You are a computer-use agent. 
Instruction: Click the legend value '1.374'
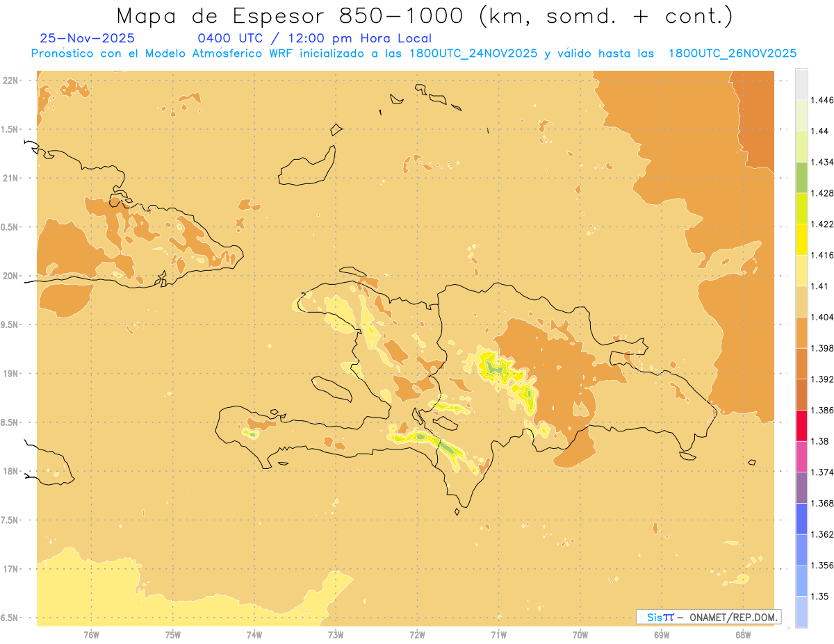823,472
